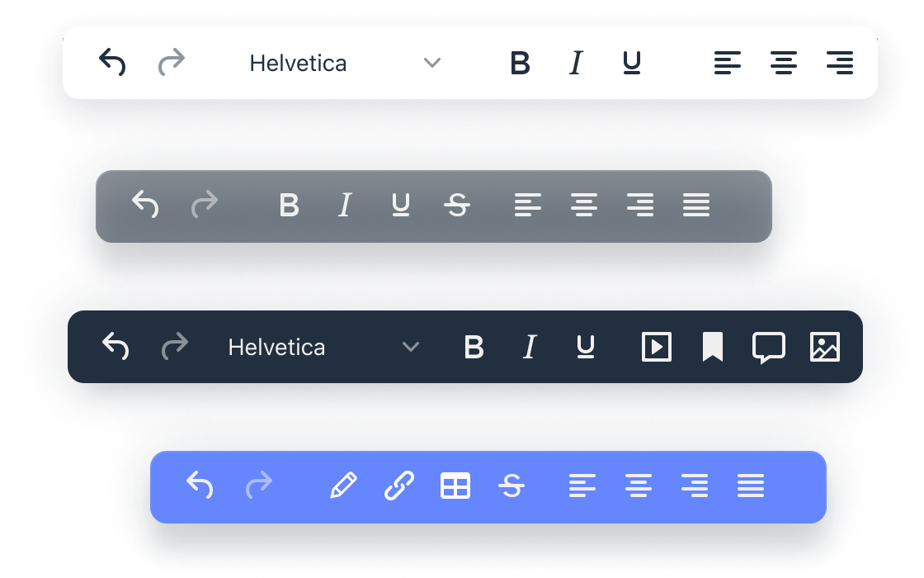Align text left in the second dark toolbar

pyautogui.click(x=528, y=205)
